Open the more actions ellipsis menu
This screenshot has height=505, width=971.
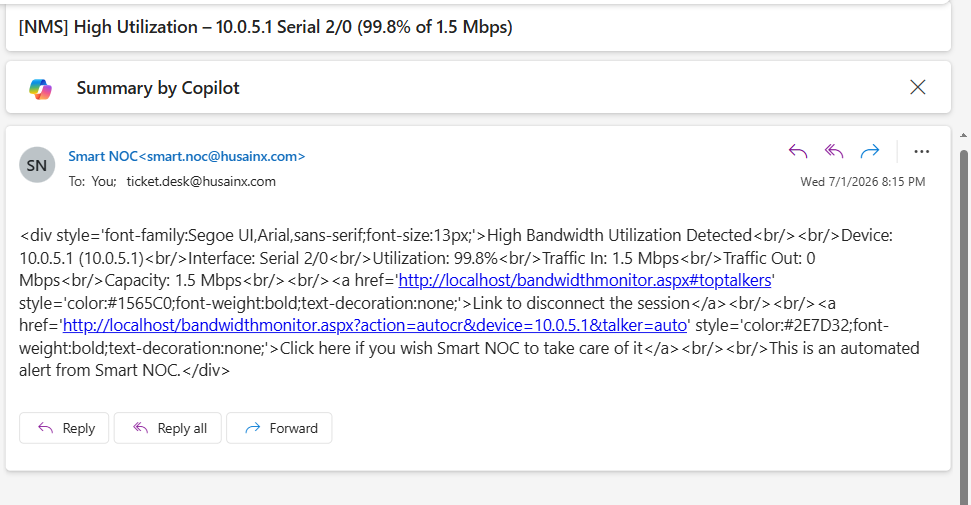(x=921, y=152)
